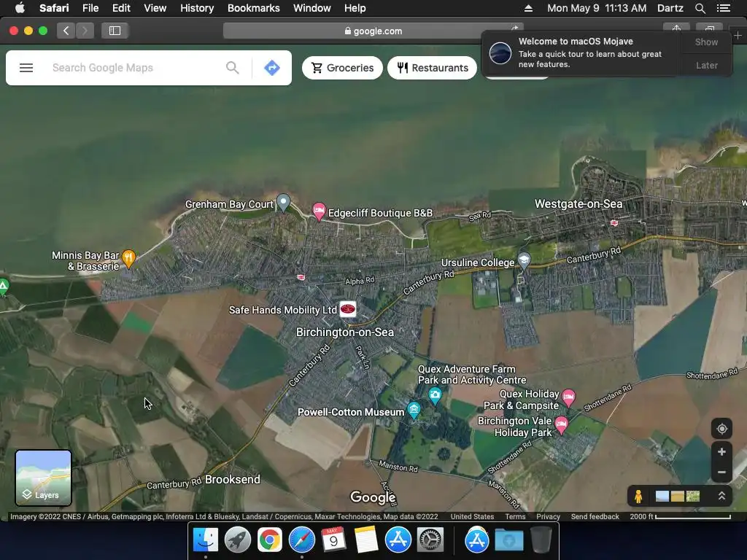Click the Westgate-on-Sea railway station icon

(x=614, y=223)
